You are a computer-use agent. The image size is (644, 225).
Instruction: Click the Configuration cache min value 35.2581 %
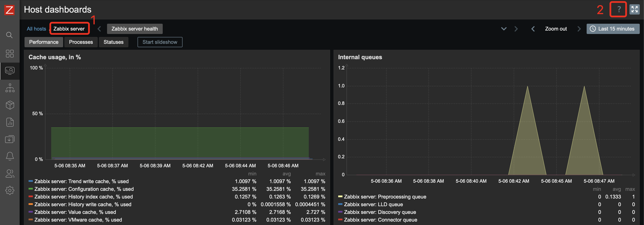tap(244, 189)
